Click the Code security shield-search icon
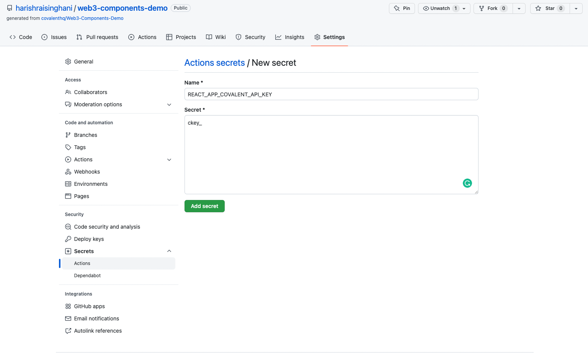The width and height of the screenshot is (588, 364). pyautogui.click(x=68, y=227)
